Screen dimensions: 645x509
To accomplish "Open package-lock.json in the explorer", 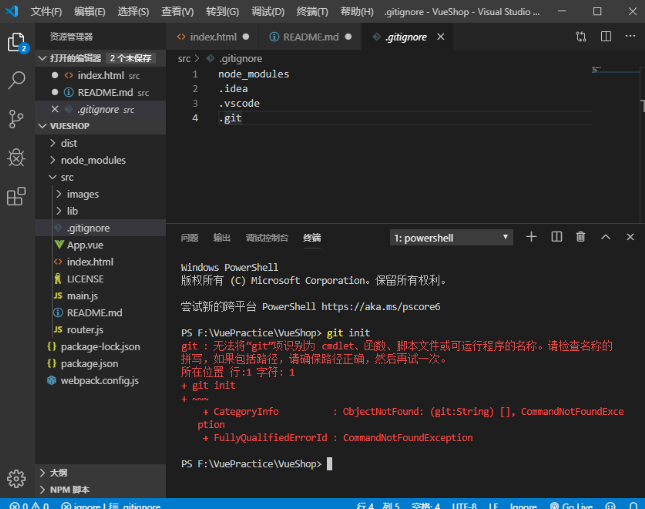I will pos(100,346).
